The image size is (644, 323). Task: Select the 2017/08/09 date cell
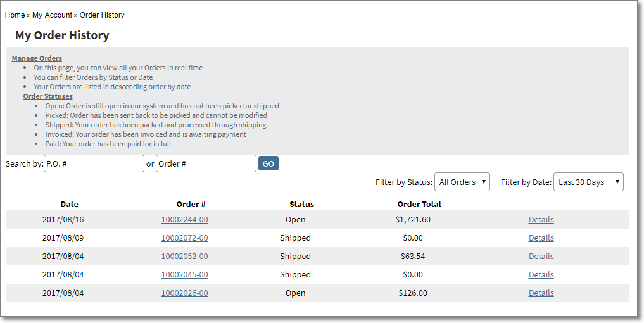coord(63,238)
